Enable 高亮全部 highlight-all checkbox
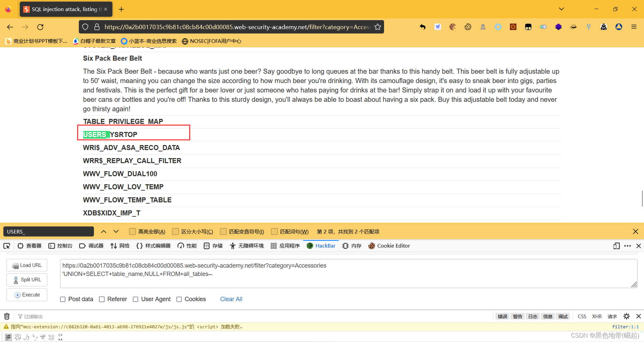The height and width of the screenshot is (342, 644). pyautogui.click(x=132, y=232)
